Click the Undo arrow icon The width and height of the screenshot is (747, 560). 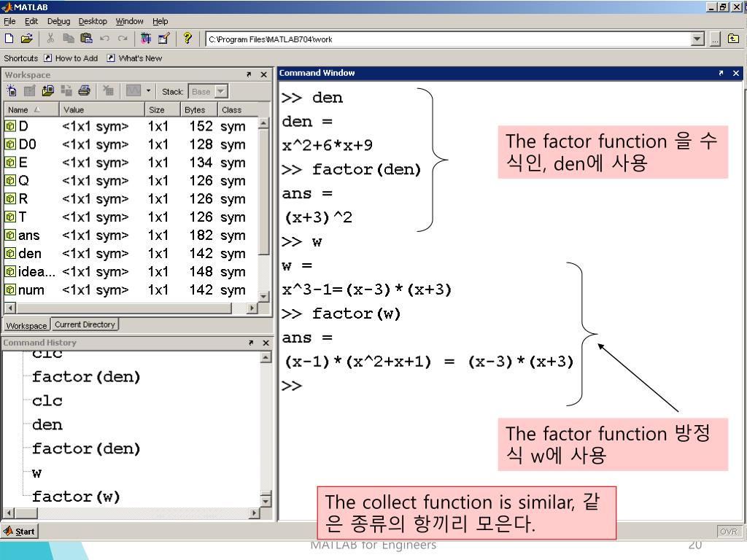pos(104,39)
